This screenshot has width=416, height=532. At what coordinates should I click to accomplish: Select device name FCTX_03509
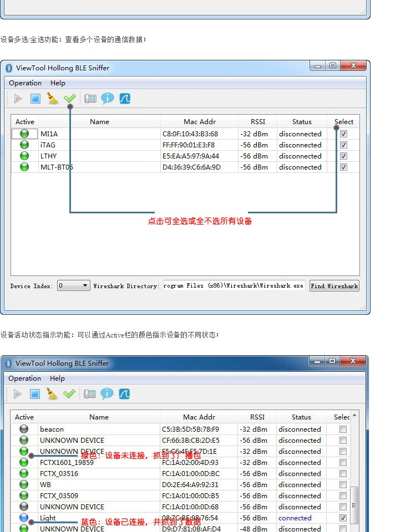click(59, 495)
